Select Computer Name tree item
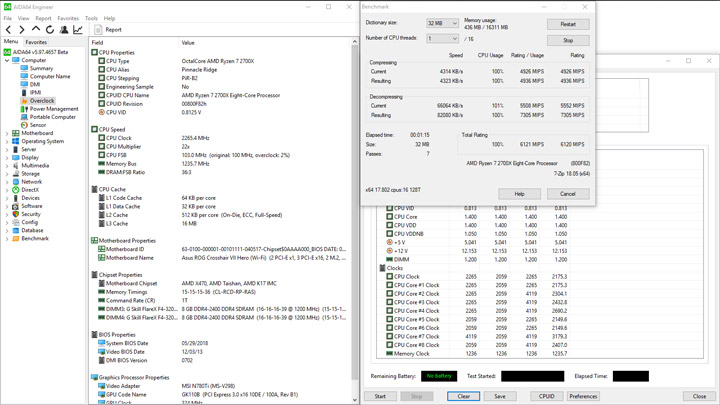This screenshot has height=405, width=720. [x=50, y=76]
